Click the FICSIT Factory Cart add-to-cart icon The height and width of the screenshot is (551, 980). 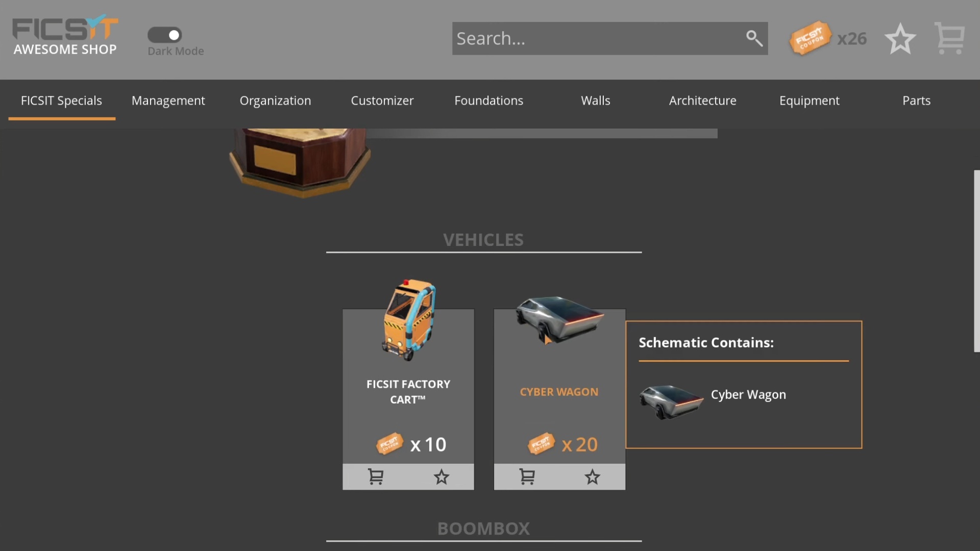pos(376,477)
